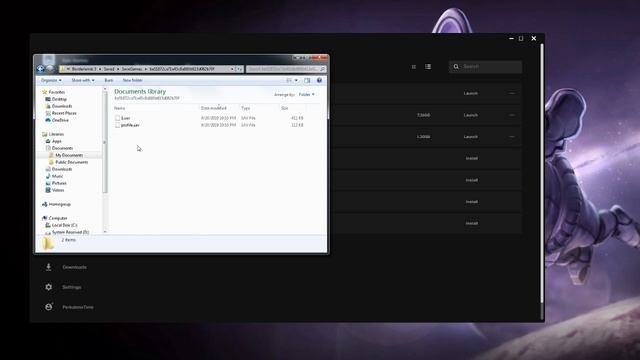Viewport: 640px width, 360px height.
Task: Open Explorer help via question mark icon
Action: 319,80
